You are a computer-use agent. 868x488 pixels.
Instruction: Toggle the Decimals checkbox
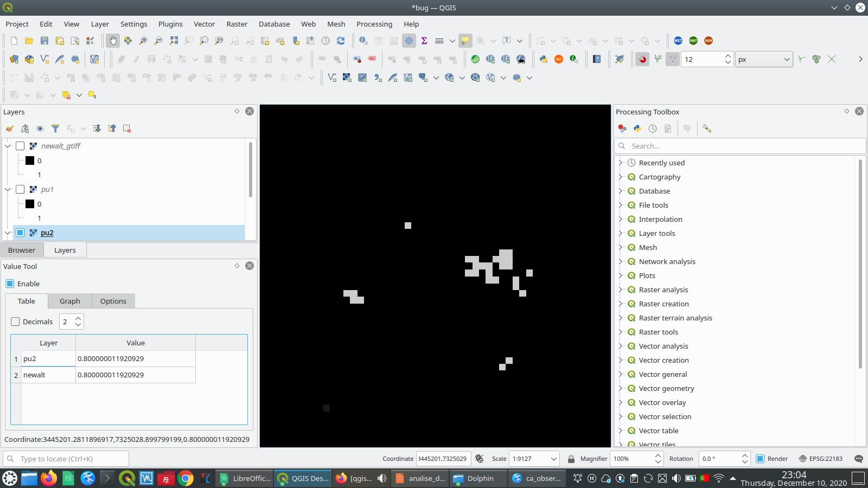tap(15, 322)
